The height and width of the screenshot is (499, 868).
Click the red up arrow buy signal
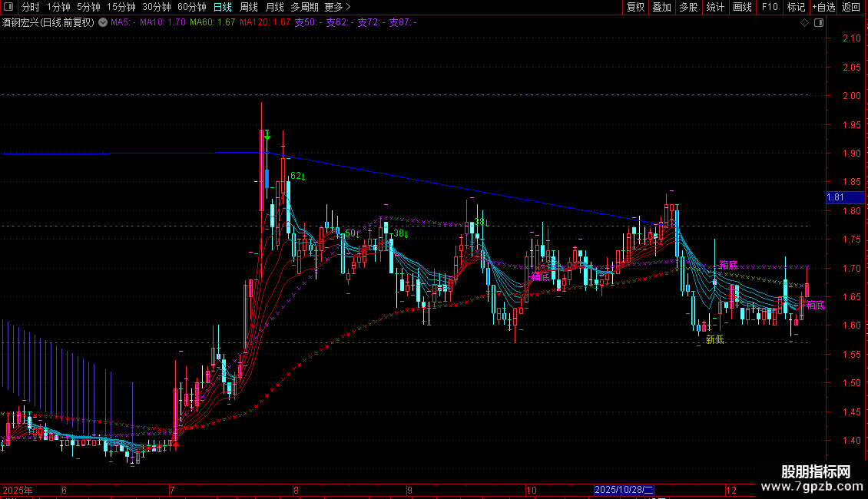pos(176,445)
